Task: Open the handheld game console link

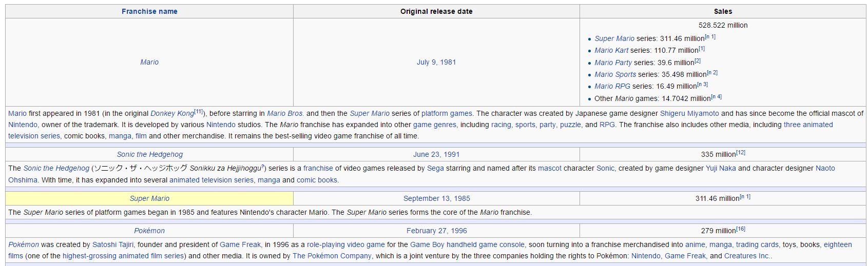Action: click(x=486, y=244)
